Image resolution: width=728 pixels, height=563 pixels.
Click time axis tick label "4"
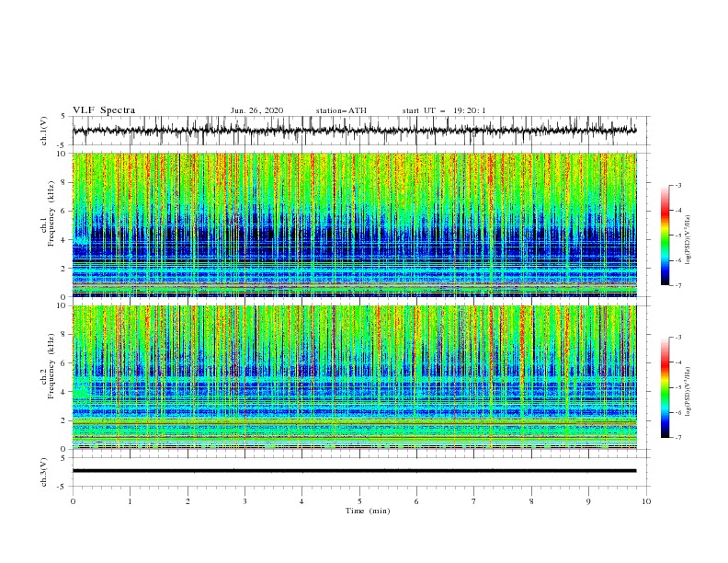pos(301,501)
